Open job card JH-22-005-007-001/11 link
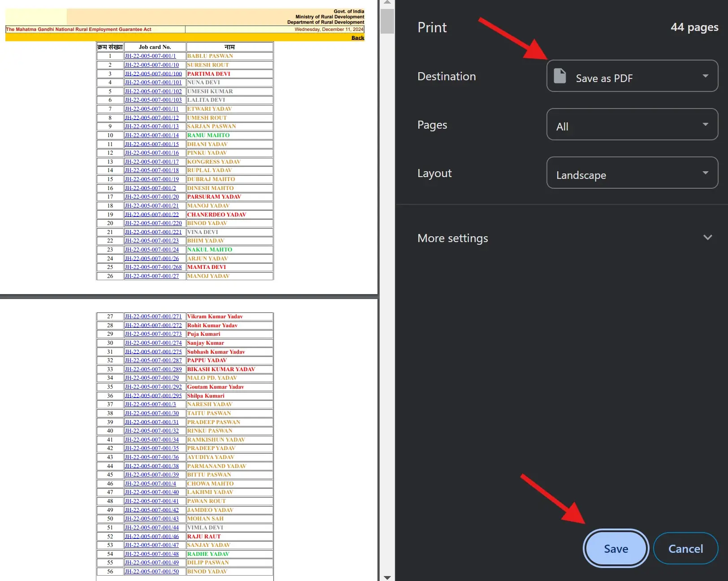 152,109
